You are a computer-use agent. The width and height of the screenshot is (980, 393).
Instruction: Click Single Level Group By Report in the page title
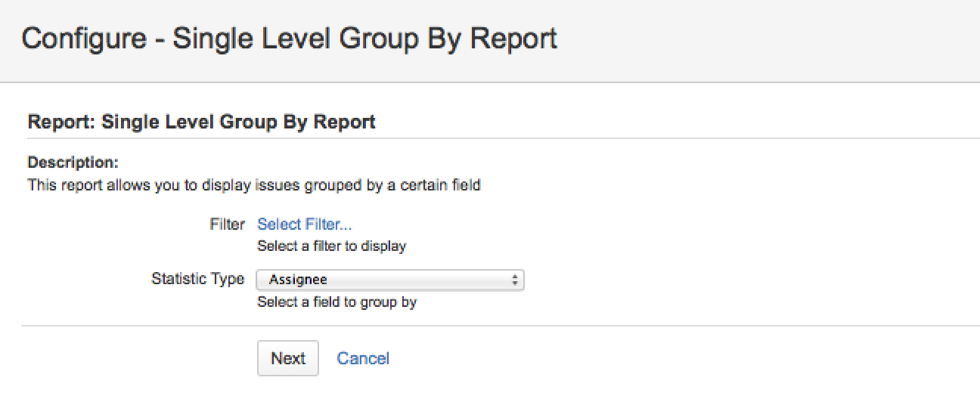pyautogui.click(x=364, y=38)
